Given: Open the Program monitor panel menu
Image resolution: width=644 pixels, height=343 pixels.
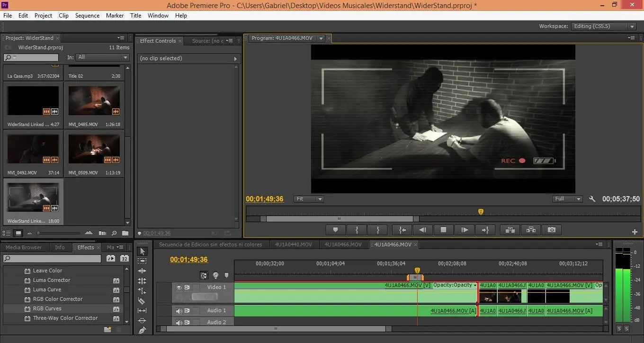Looking at the screenshot, I should [632, 38].
